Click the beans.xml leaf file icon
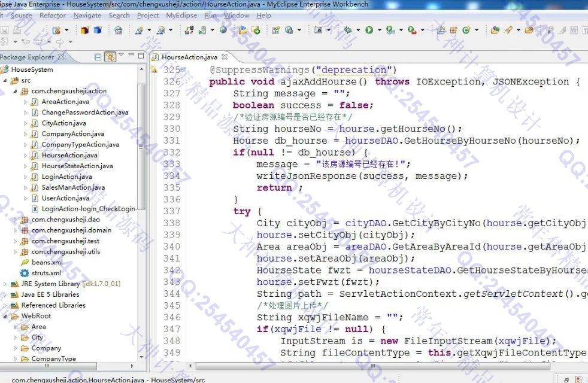The width and height of the screenshot is (588, 383). (x=25, y=262)
